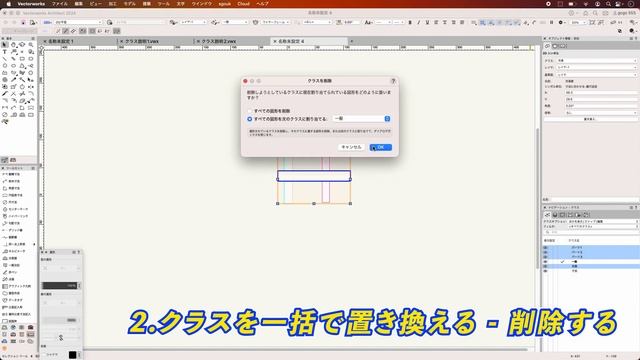This screenshot has width=640, height=360.
Task: Click the drawing area vertical scrollbar
Action: (538, 198)
